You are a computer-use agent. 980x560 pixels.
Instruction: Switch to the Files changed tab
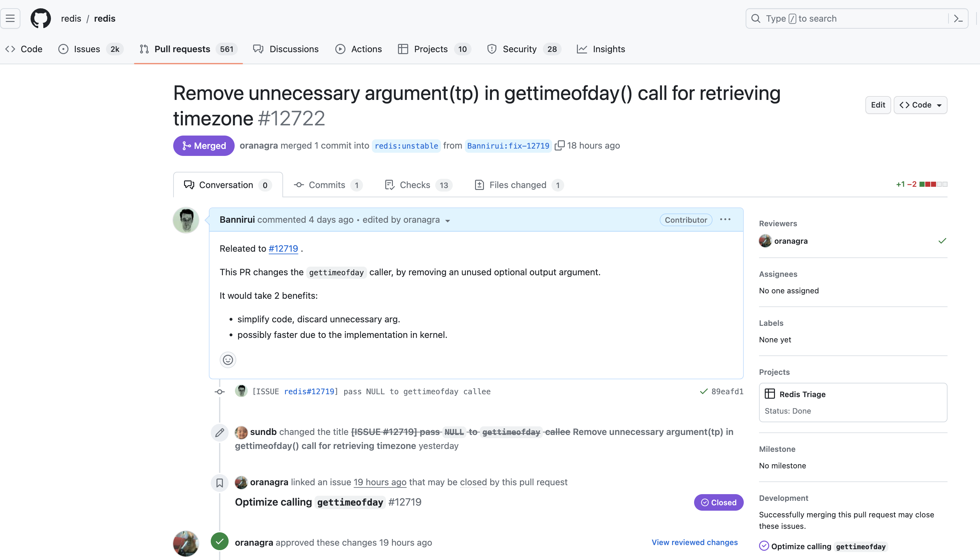(x=518, y=185)
